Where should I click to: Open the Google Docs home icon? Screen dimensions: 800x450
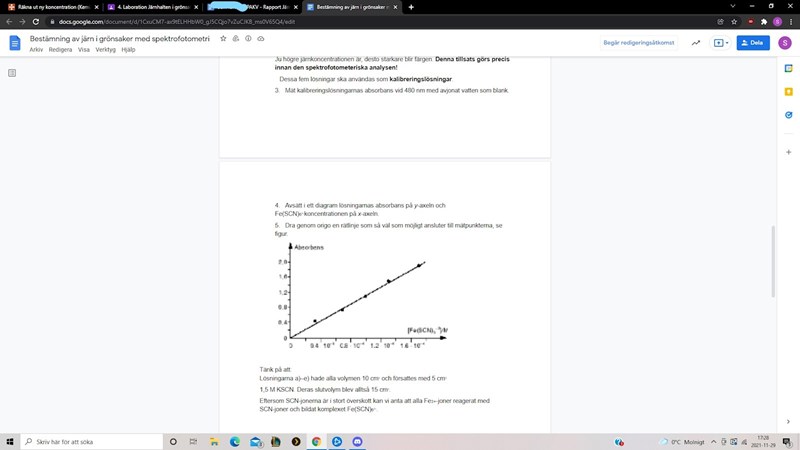coord(15,43)
